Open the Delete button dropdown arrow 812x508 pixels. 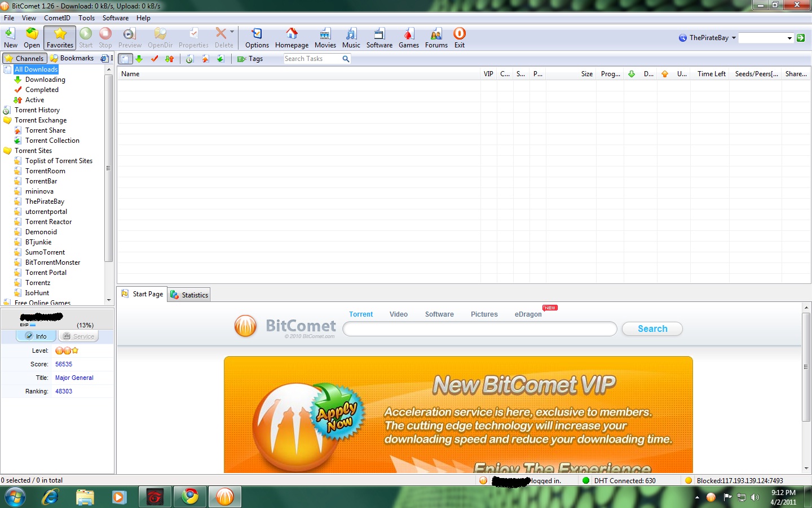click(232, 32)
